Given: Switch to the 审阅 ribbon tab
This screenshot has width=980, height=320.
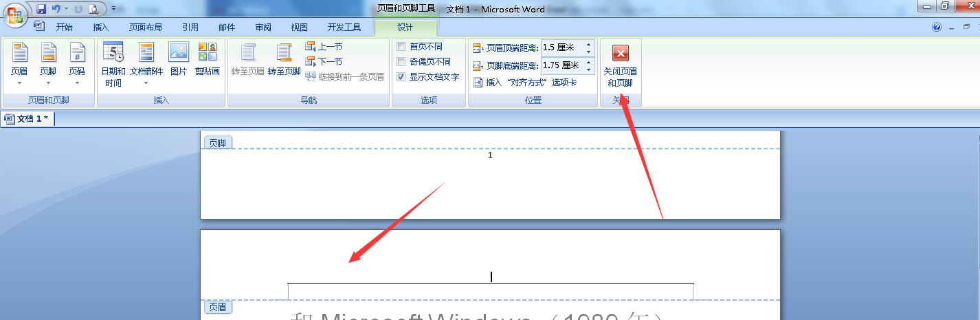Looking at the screenshot, I should tap(263, 28).
